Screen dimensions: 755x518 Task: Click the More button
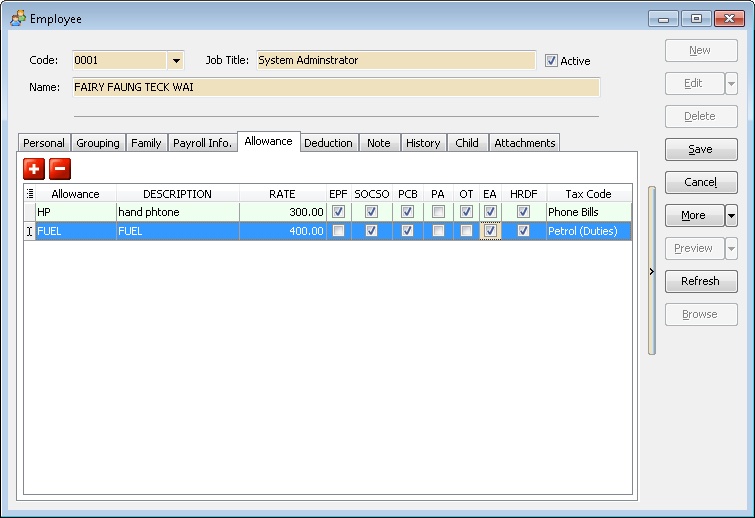click(694, 216)
